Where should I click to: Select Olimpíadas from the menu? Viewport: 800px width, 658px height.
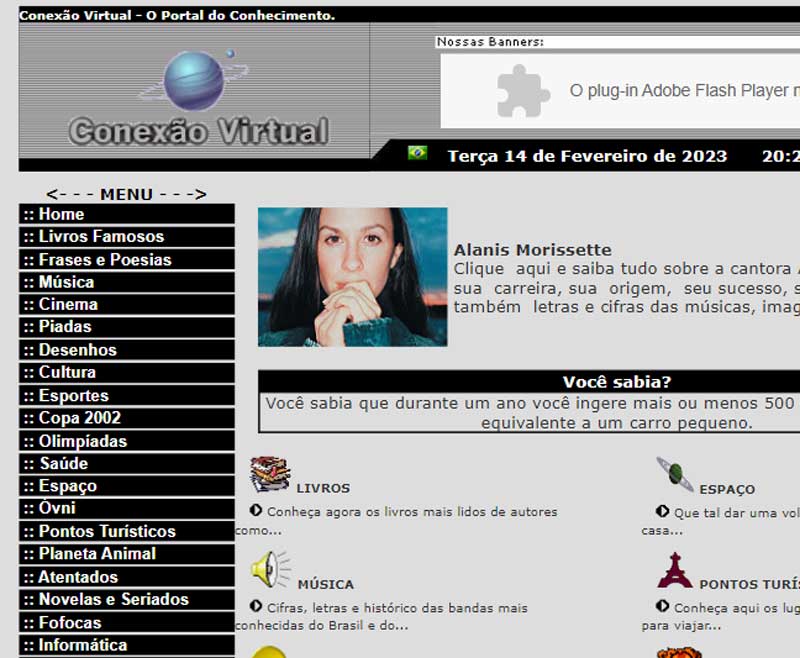coord(127,441)
